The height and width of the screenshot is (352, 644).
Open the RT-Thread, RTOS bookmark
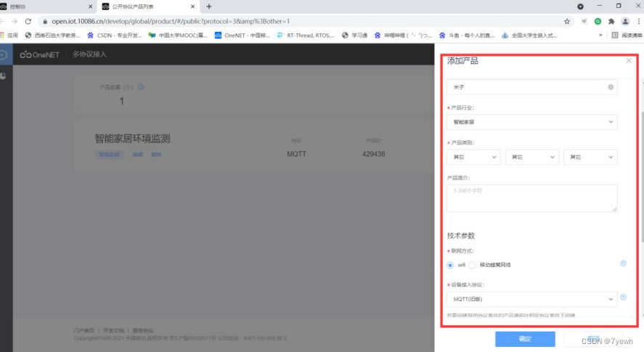coord(306,36)
